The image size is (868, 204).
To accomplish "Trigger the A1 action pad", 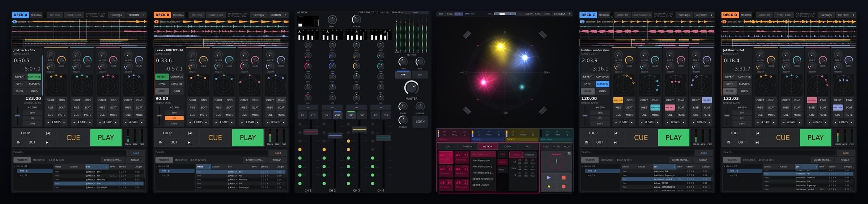I will pos(445,157).
